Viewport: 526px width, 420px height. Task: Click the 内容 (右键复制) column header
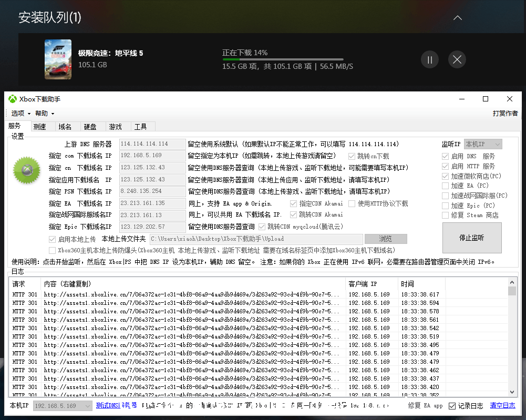[193, 284]
